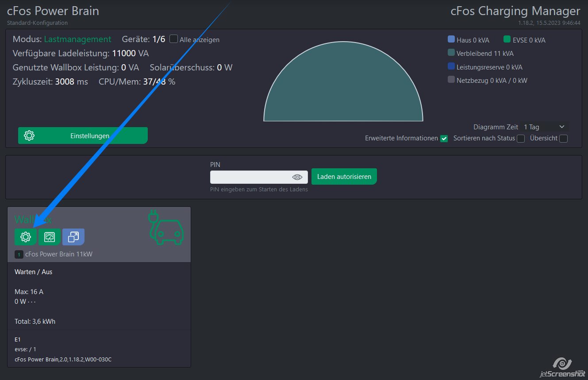Click the evse: / 1 text
The image size is (588, 380).
(x=25, y=349)
